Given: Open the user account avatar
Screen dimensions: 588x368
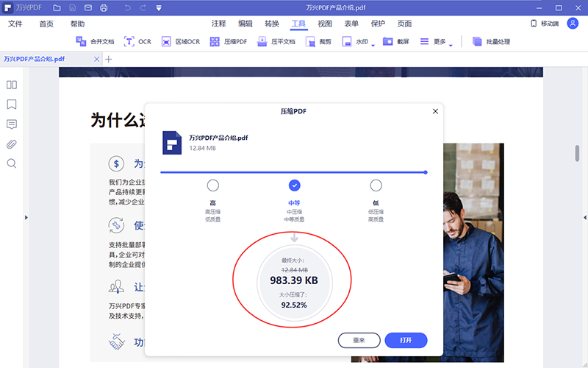Looking at the screenshot, I should point(573,24).
